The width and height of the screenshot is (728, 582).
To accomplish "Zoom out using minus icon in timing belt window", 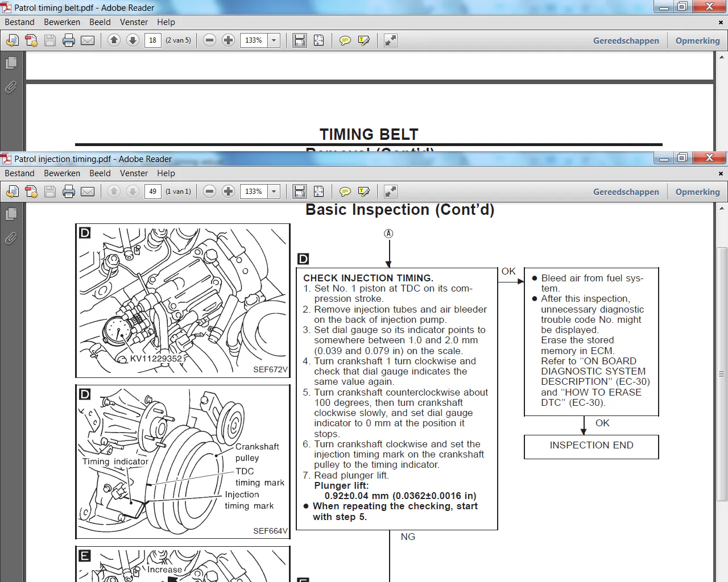I will coord(209,40).
